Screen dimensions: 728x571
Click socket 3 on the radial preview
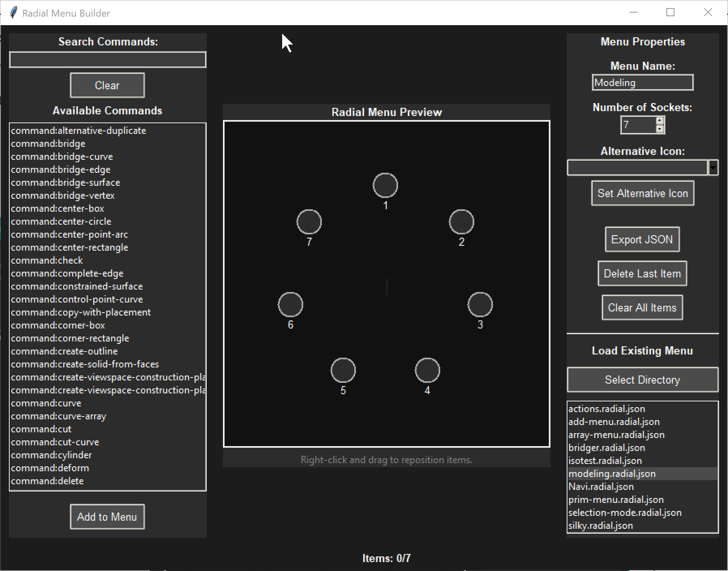[x=480, y=305]
